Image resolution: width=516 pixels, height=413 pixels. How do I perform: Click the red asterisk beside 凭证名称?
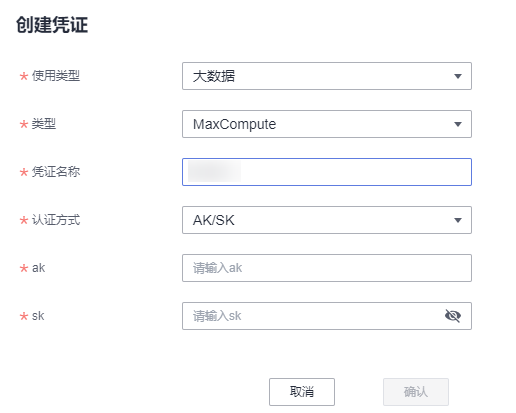pyautogui.click(x=24, y=173)
